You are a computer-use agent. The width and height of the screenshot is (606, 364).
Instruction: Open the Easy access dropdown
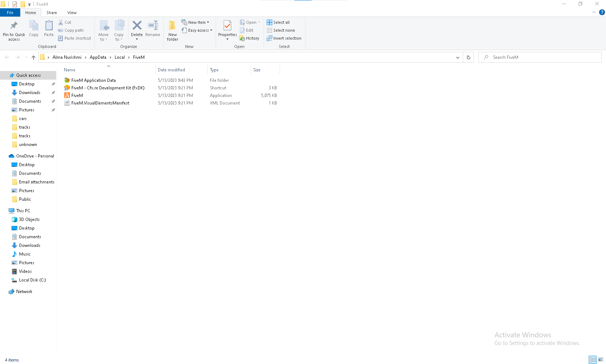point(197,30)
